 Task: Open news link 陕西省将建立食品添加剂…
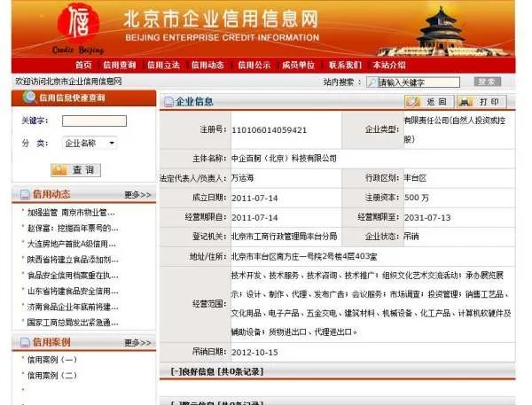tap(73, 260)
